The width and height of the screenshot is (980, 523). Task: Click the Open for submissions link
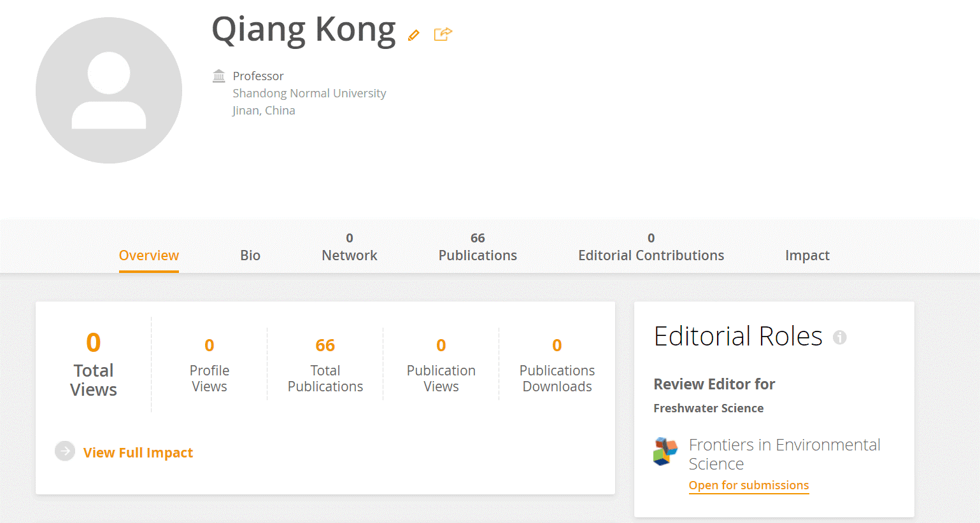point(749,485)
